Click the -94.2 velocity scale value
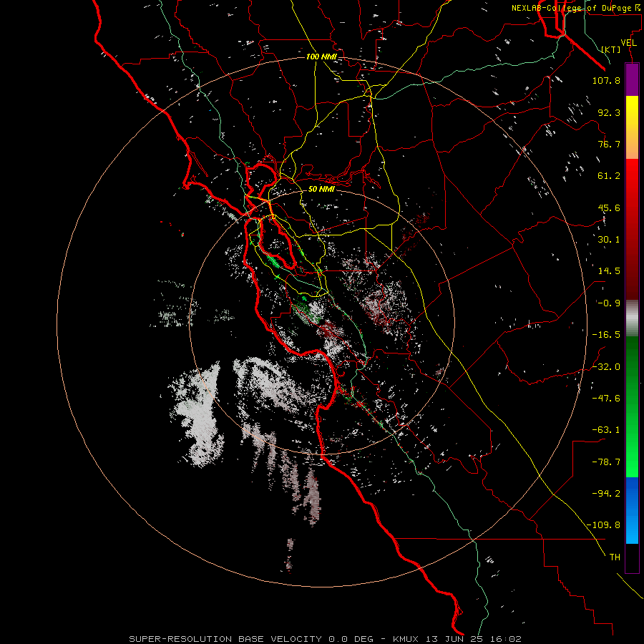The image size is (644, 644). tap(606, 494)
